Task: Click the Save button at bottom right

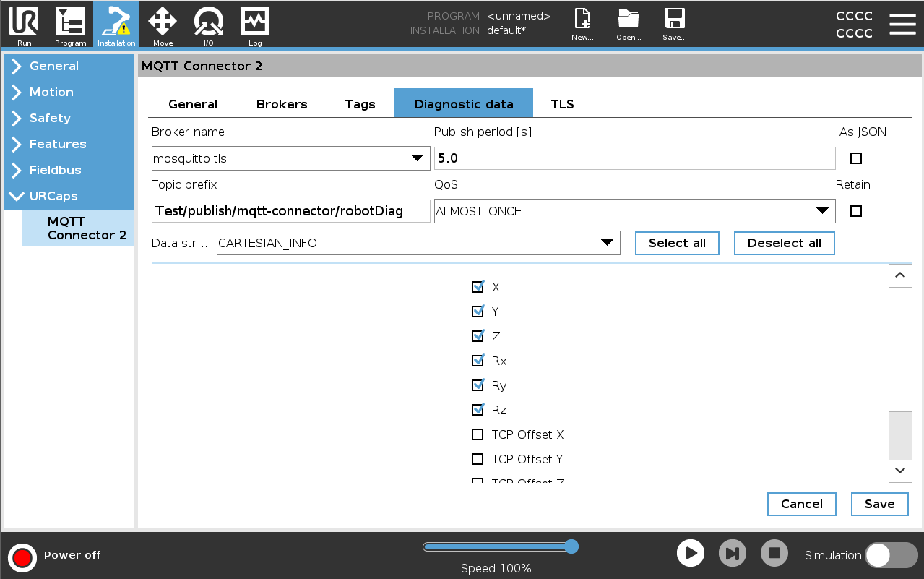Action: (x=879, y=504)
